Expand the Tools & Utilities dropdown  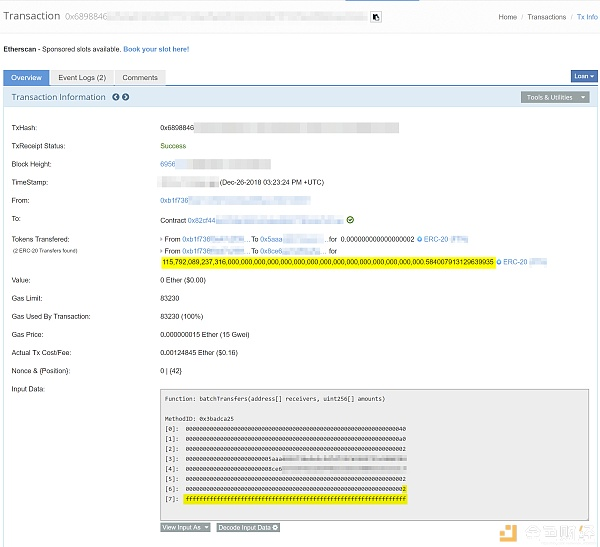click(555, 97)
